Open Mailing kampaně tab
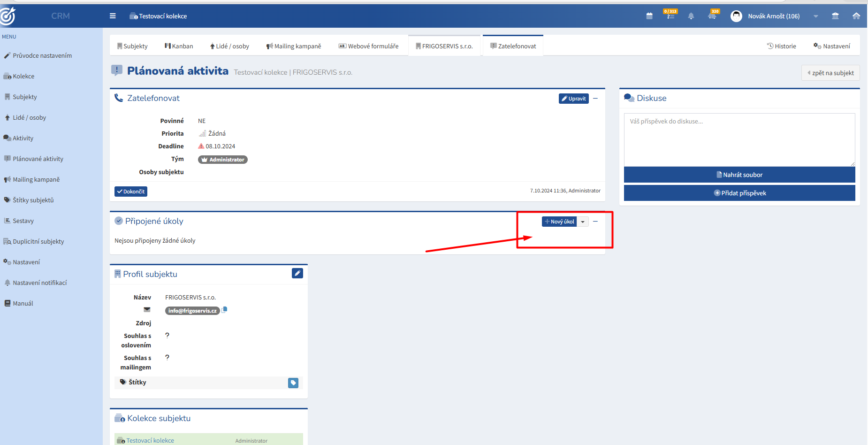This screenshot has height=445, width=868. point(294,46)
